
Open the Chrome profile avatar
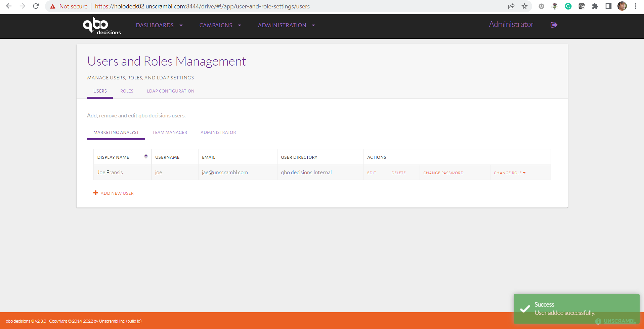622,6
